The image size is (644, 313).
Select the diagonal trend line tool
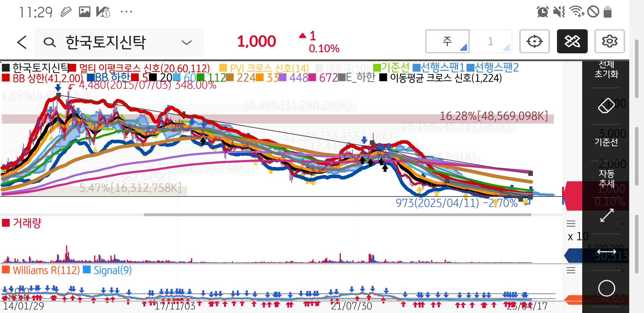coord(607,216)
